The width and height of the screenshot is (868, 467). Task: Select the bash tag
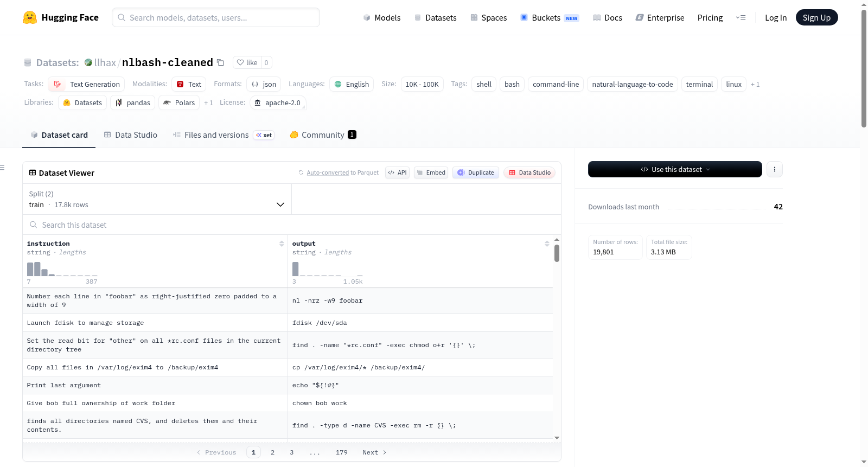[x=512, y=84]
